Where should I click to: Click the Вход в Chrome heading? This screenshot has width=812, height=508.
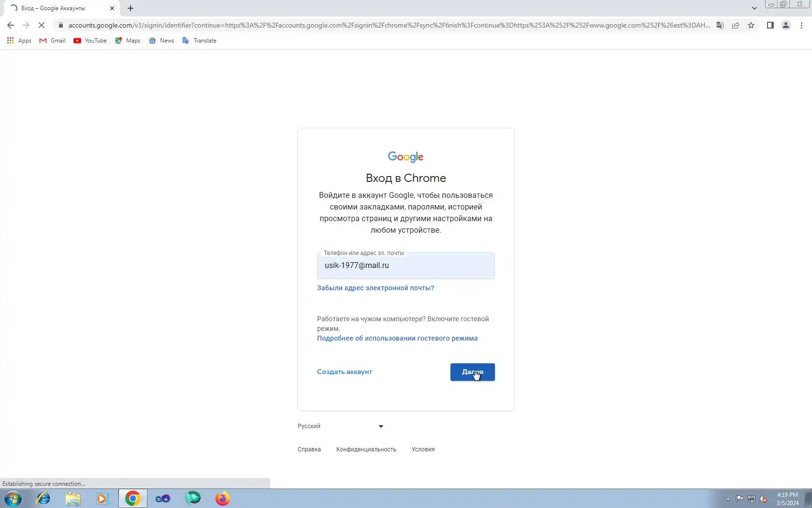[406, 178]
